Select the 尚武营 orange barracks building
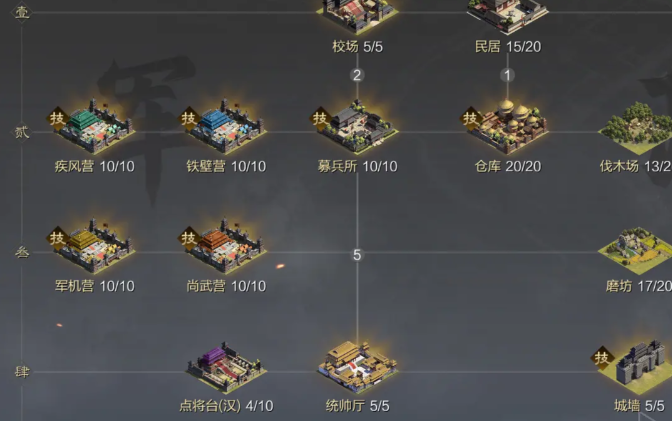This screenshot has width=672, height=421. point(226,247)
